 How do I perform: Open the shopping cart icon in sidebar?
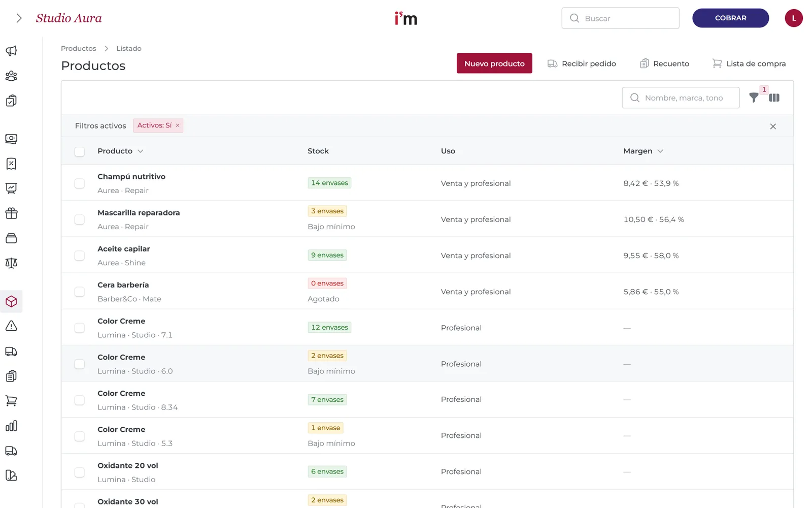pos(11,401)
